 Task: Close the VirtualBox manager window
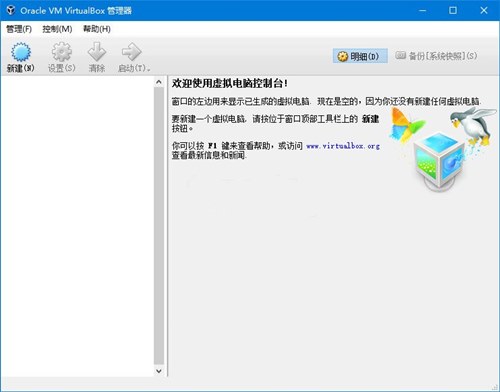484,11
